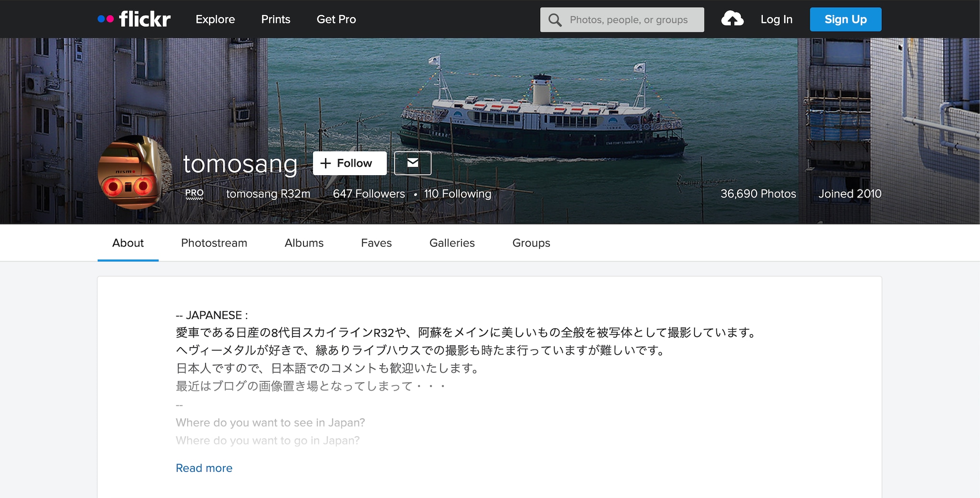Click the Joined 2010 text
The image size is (980, 498).
tap(850, 193)
